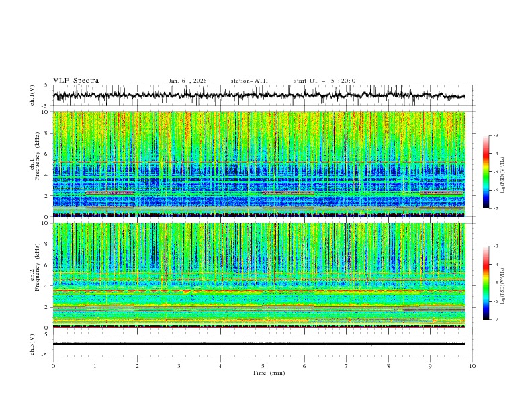Click the '-7' tick on the lower colorbar
Screen dimensions: 532x411
pos(495,319)
